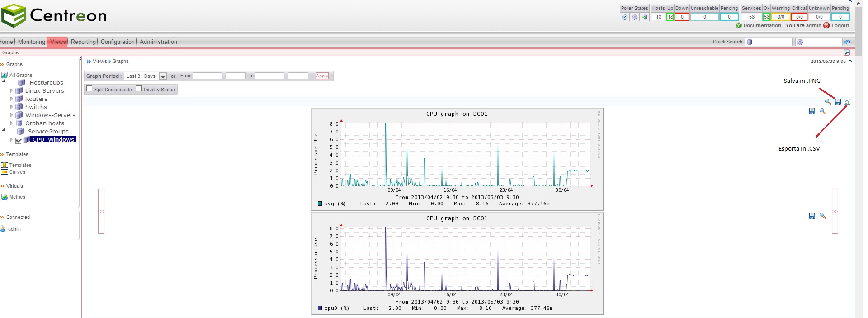Save all graphs as PNG (top floppy icon)
Image resolution: width=868 pixels, height=318 pixels.
pos(838,102)
